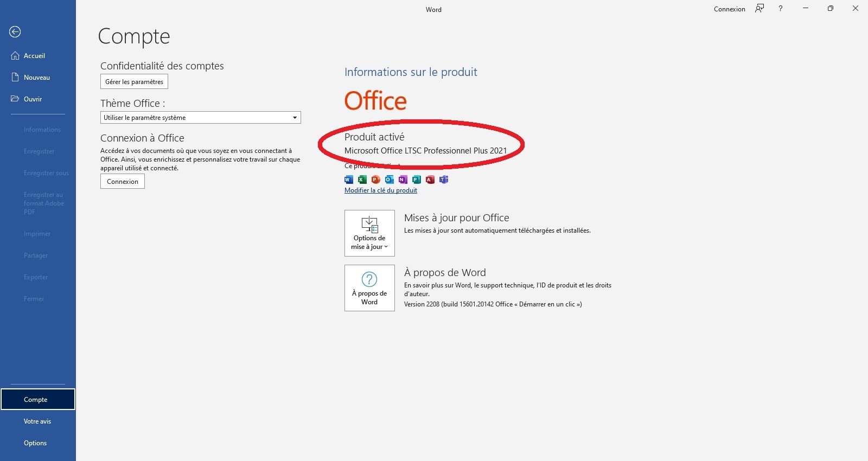Click the automatic updates description text
This screenshot has height=461, width=868.
click(x=497, y=230)
